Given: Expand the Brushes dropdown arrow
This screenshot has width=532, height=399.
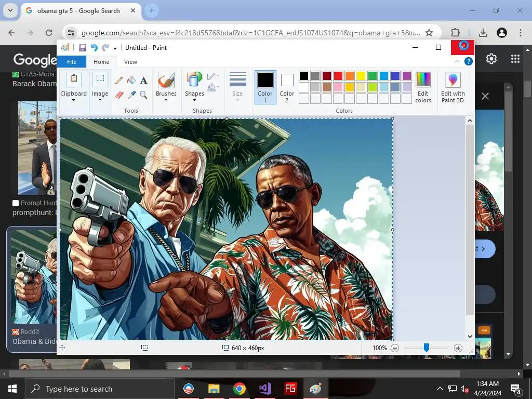Looking at the screenshot, I should tap(166, 100).
